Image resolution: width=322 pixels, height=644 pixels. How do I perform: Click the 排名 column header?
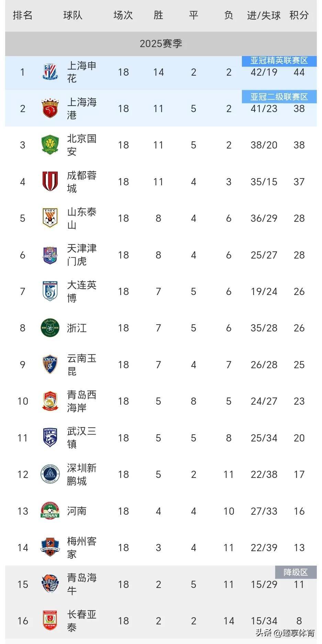click(23, 15)
